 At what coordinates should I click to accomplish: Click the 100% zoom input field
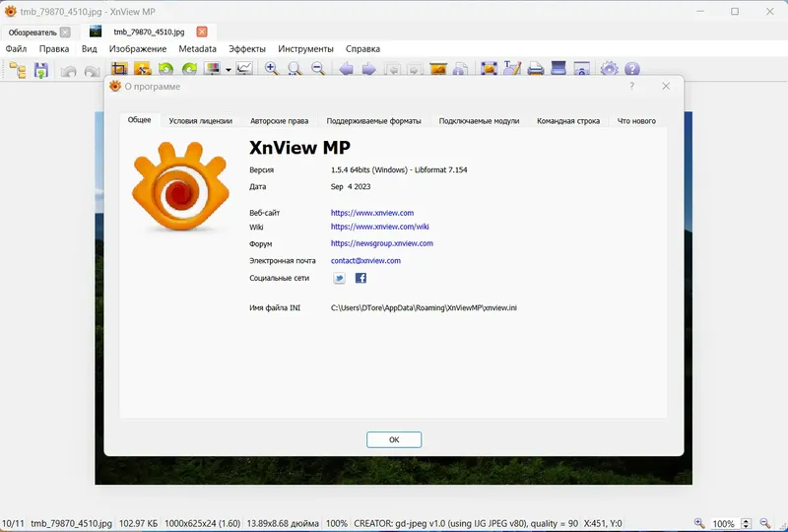point(726,524)
